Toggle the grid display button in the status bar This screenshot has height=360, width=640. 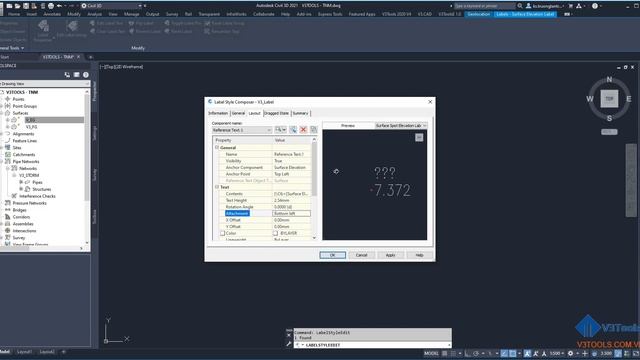tap(445, 353)
